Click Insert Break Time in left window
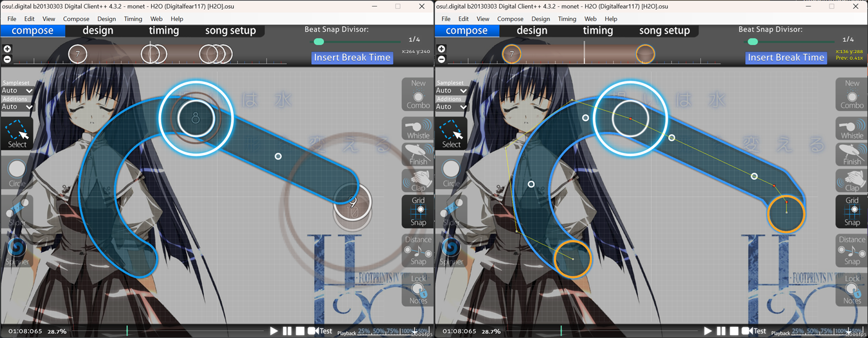Screen dimensions: 868x338 tap(352, 57)
